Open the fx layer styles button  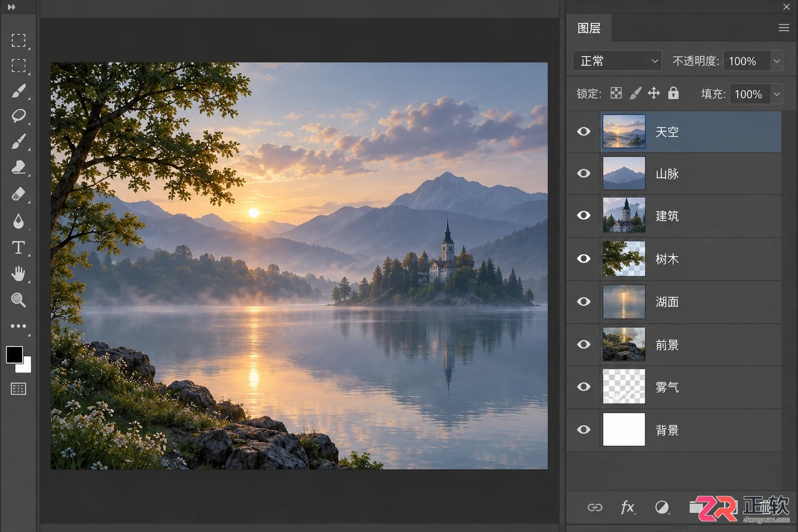(x=627, y=507)
